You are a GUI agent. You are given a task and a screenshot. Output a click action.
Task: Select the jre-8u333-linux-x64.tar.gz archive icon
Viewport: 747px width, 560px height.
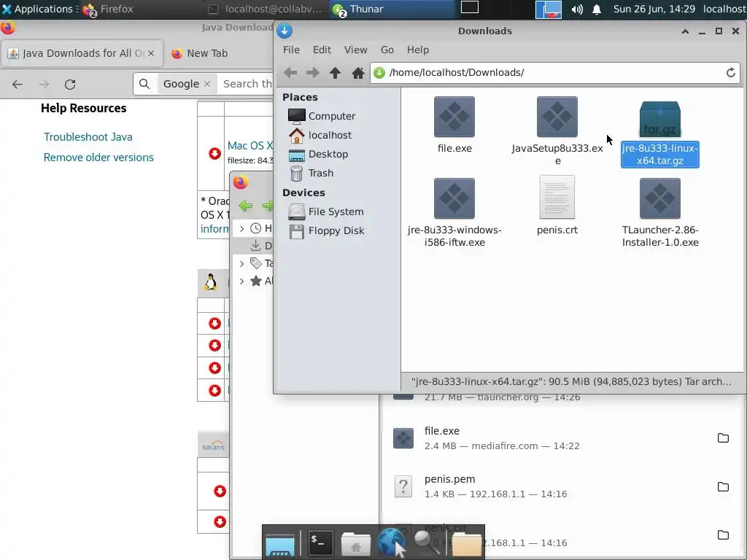[x=659, y=119]
